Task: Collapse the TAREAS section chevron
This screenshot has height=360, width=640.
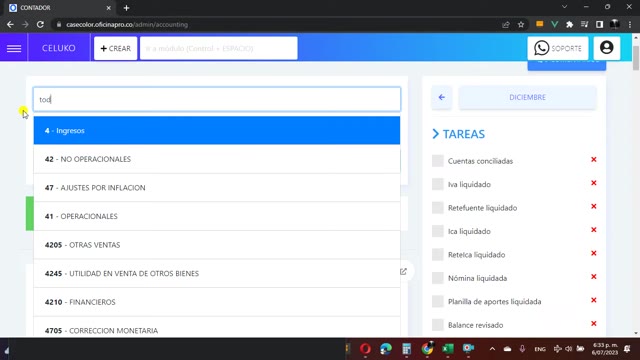Action: [436, 134]
